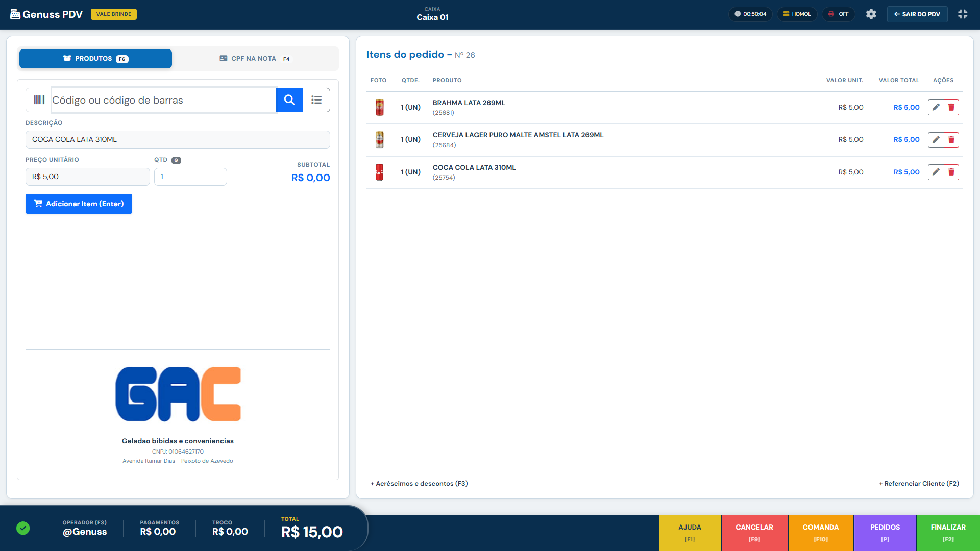Exit fullscreen with the compress icon
This screenshot has width=980, height=551.
click(x=963, y=14)
